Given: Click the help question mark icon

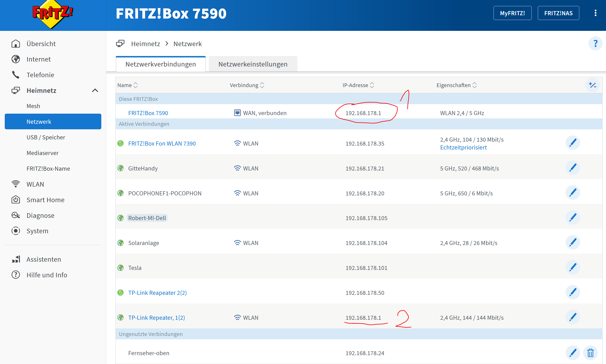Looking at the screenshot, I should pyautogui.click(x=595, y=44).
